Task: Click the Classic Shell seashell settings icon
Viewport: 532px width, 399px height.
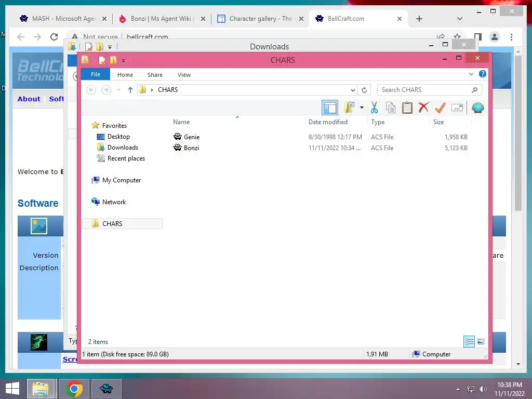Action: pyautogui.click(x=478, y=108)
